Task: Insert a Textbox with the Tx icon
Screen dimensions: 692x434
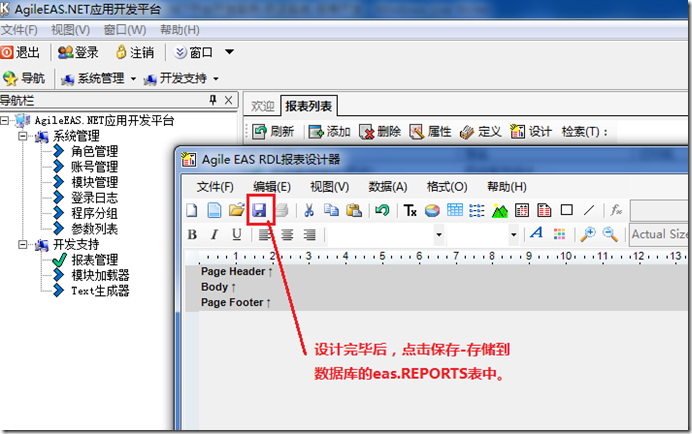Action: click(410, 210)
